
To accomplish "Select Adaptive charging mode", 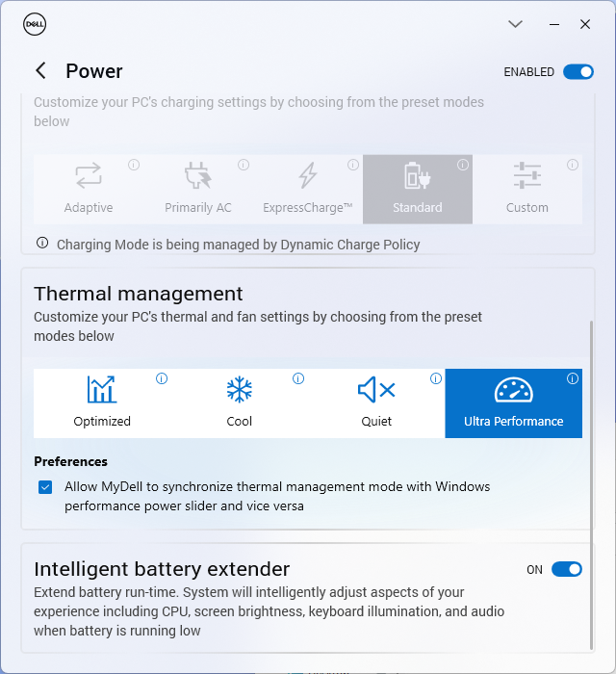I will point(89,189).
